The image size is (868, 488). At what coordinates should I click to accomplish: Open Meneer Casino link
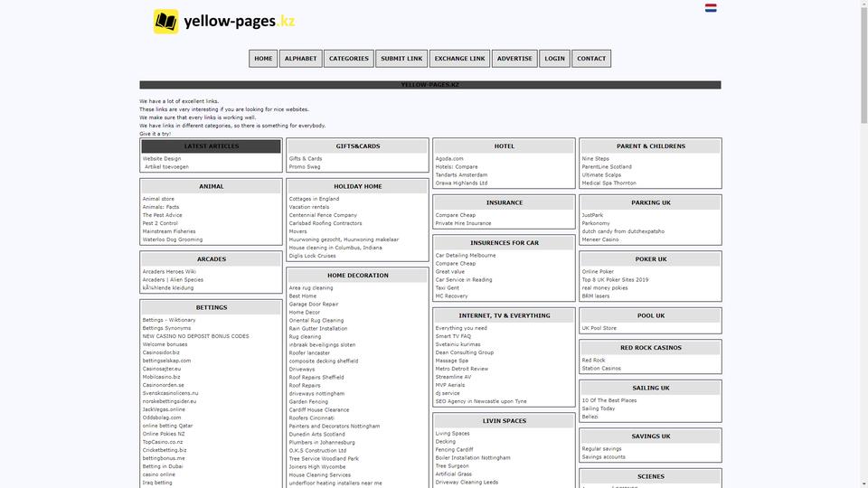coord(600,239)
